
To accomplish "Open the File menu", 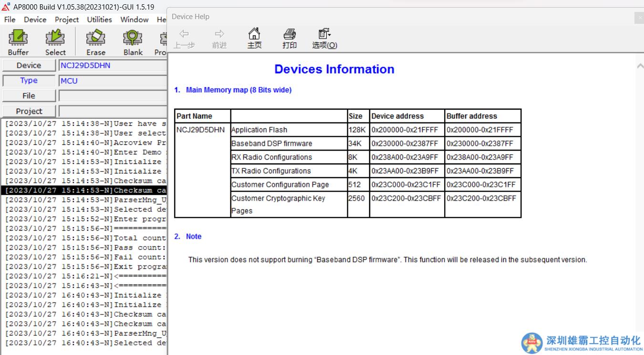I will tap(10, 20).
